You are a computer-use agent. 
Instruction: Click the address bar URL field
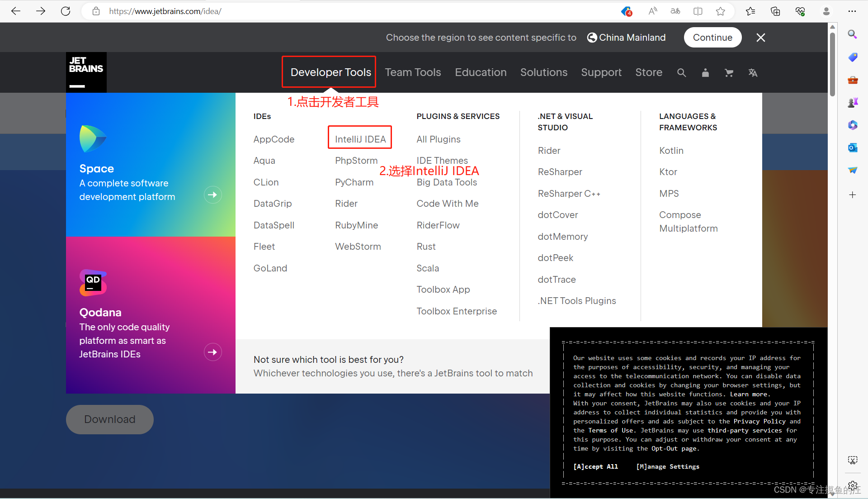tap(353, 11)
